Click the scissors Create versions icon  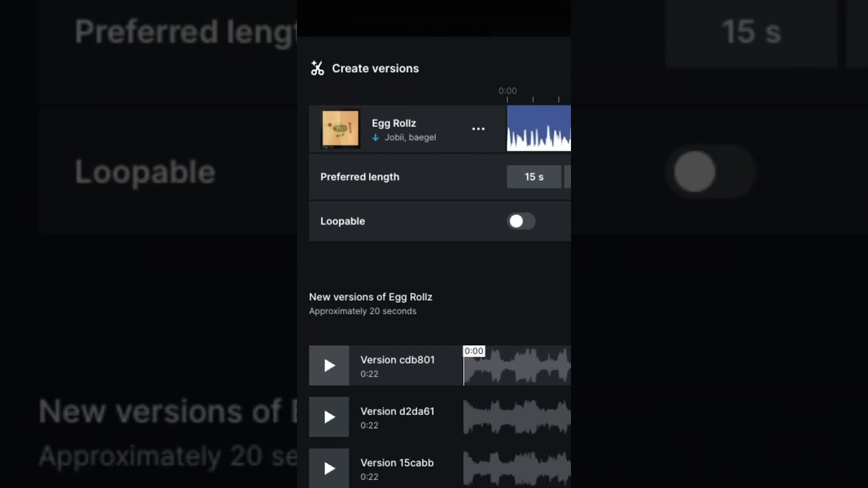click(x=317, y=68)
